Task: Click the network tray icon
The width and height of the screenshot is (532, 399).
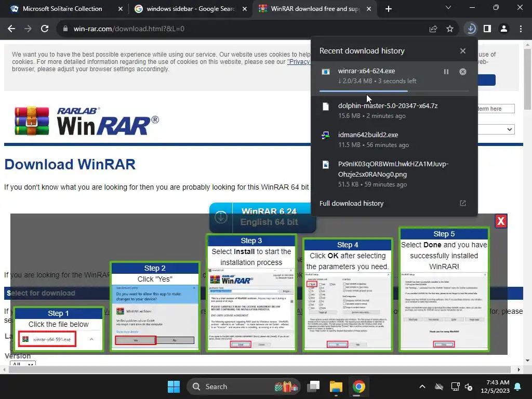Action: coord(455,387)
